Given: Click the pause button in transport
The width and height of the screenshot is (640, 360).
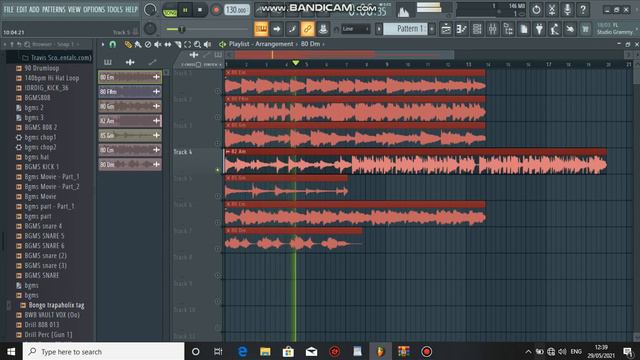Looking at the screenshot, I should pyautogui.click(x=185, y=10).
